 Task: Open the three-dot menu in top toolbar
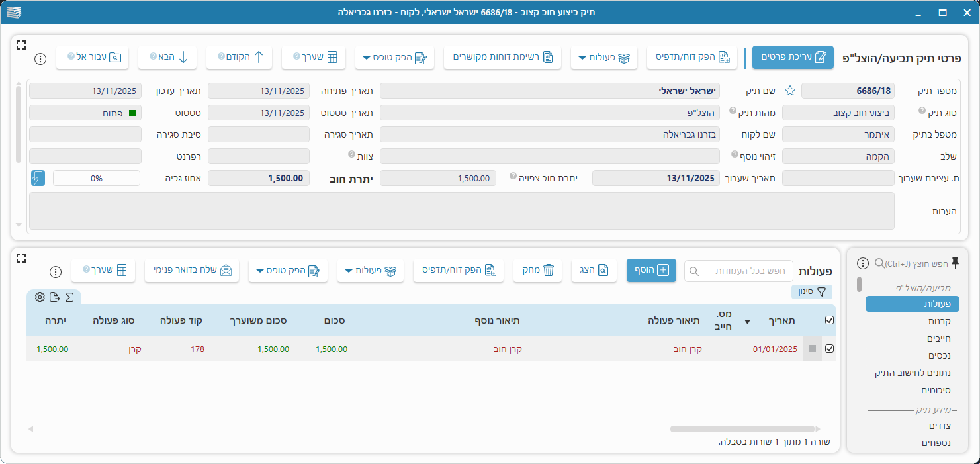pos(40,58)
